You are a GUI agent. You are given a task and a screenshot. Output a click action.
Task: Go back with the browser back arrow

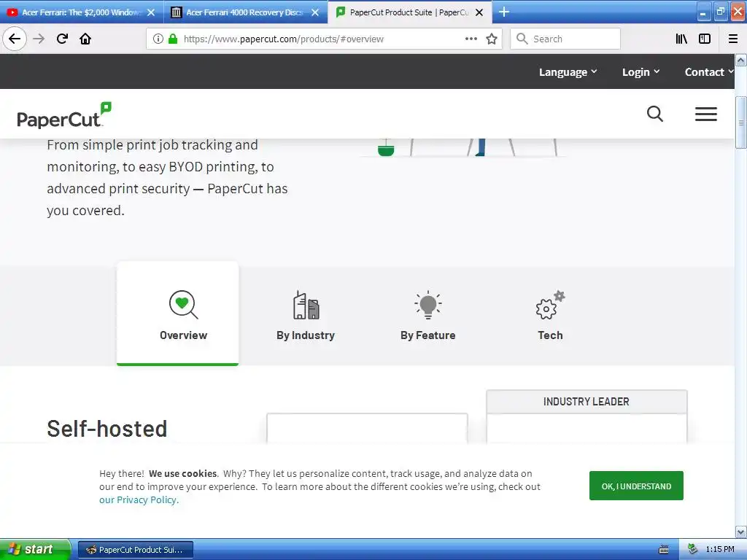point(15,39)
